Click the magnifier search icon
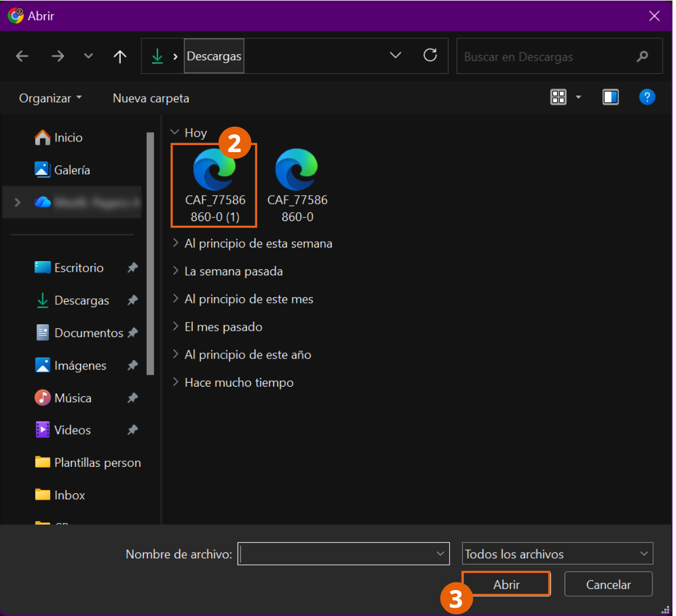Screen dimensions: 676x616 click(x=642, y=57)
